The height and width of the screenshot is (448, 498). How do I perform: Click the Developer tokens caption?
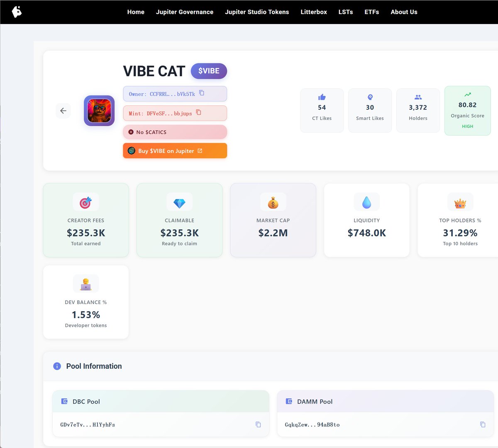[86, 325]
